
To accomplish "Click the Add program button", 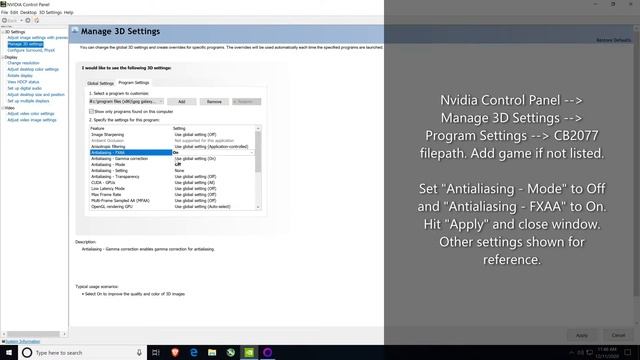I will (182, 102).
